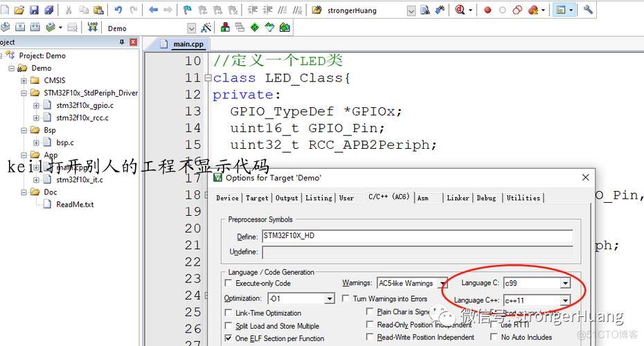Image resolution: width=644 pixels, height=346 pixels.
Task: Switch to the Debug tab
Action: (x=486, y=198)
